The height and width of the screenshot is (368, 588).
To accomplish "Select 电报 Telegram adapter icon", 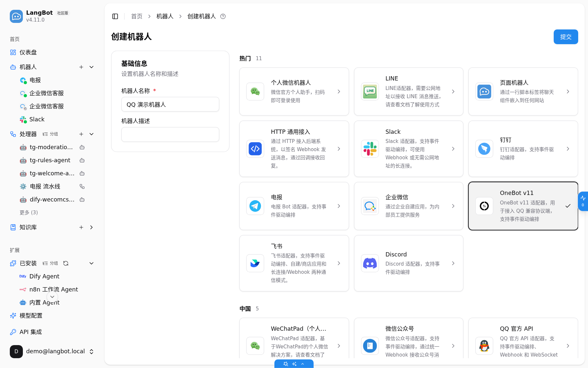I will click(255, 206).
